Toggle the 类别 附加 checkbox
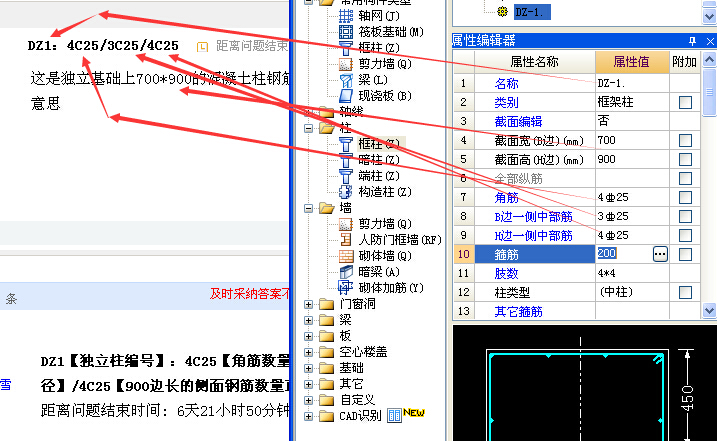717x441 pixels. [685, 102]
